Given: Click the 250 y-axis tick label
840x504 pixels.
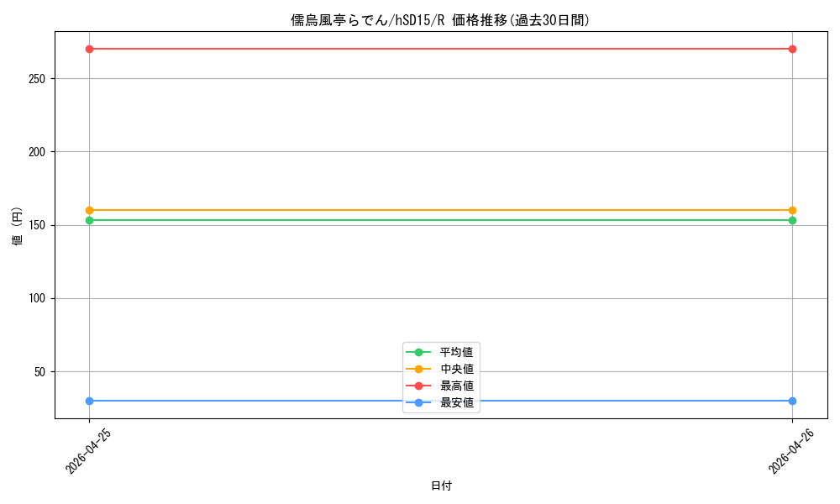Looking at the screenshot, I should [x=37, y=79].
